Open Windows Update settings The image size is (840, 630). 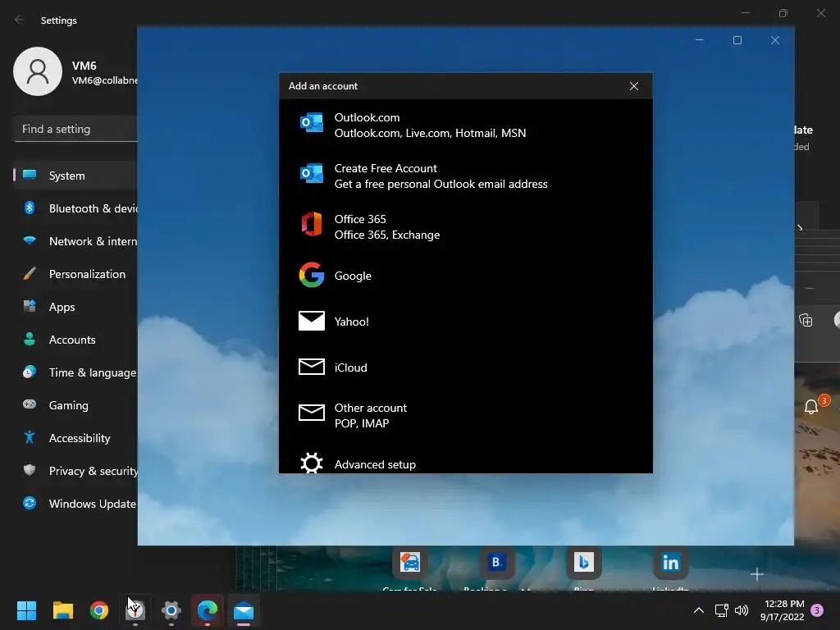(x=75, y=504)
